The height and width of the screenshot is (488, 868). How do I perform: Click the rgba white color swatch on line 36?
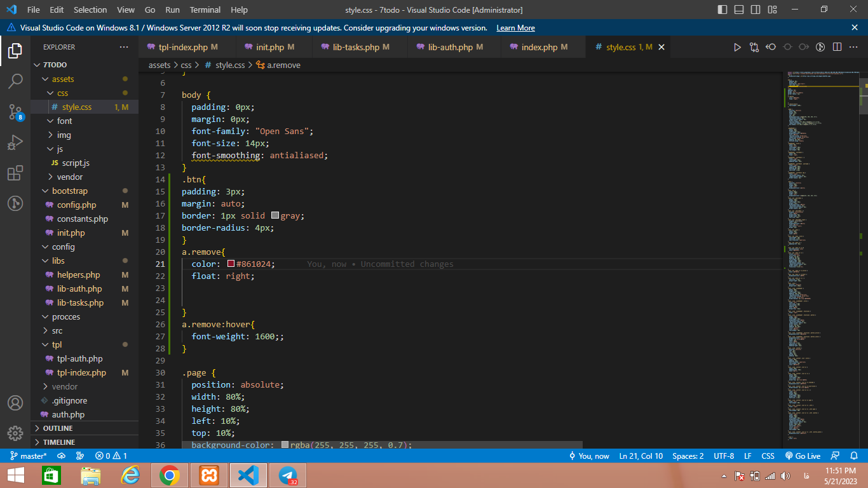285,445
